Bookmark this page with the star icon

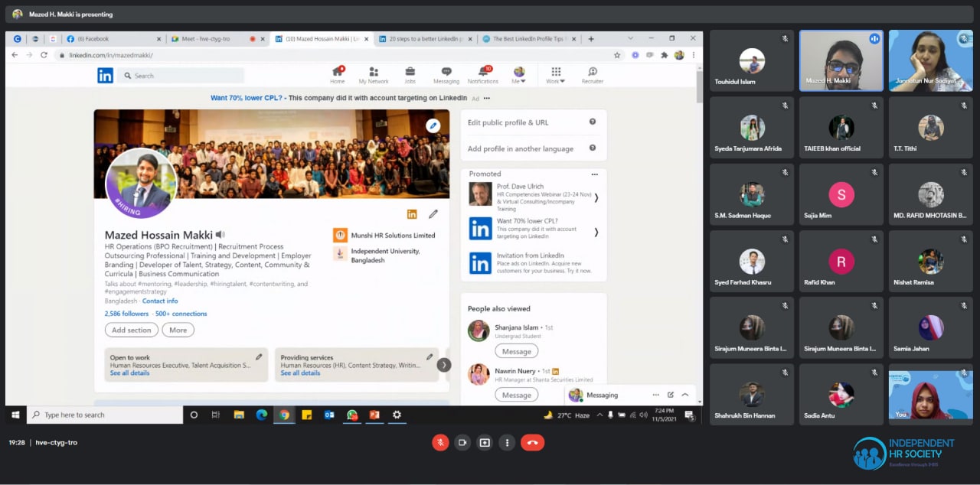coord(617,55)
